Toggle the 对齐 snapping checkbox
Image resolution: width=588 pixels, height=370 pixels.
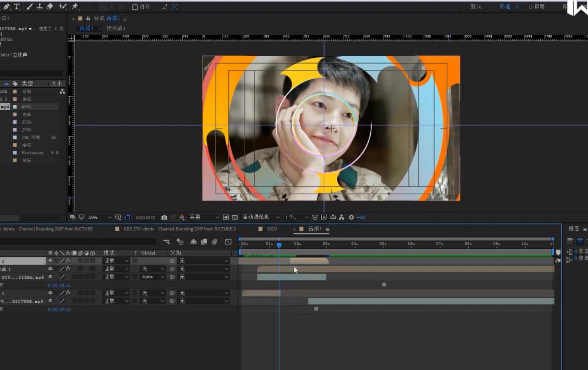click(x=135, y=7)
